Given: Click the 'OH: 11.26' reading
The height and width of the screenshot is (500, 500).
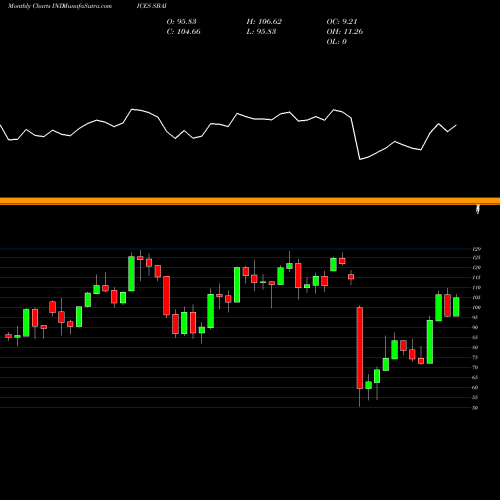Looking at the screenshot, I should point(345,31).
